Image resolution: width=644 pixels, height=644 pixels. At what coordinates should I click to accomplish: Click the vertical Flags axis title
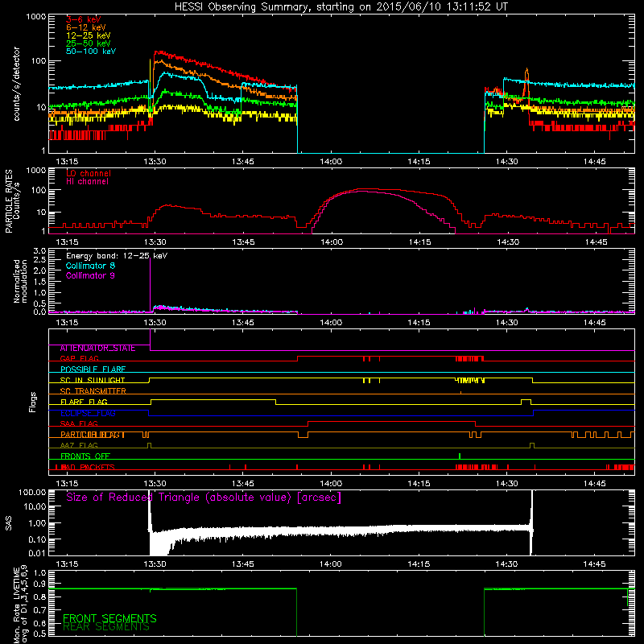(33, 402)
